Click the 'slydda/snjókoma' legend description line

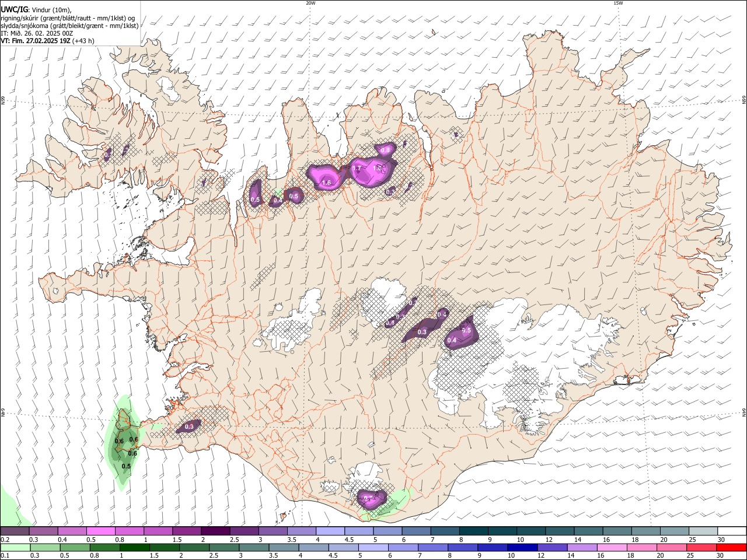click(x=69, y=26)
